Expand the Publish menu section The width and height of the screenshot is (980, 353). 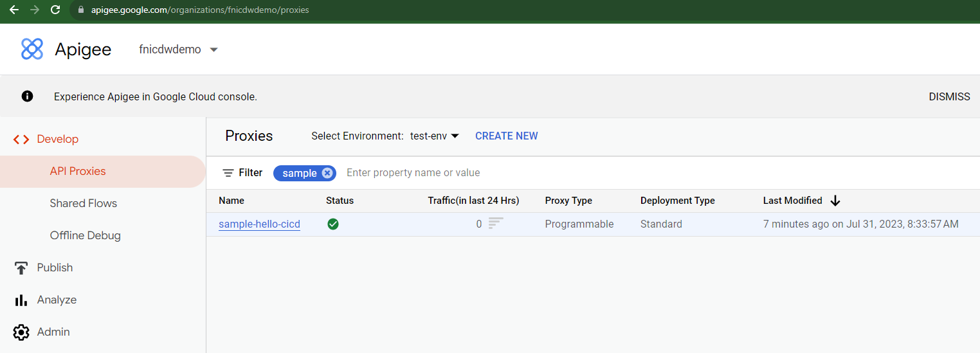pyautogui.click(x=55, y=267)
